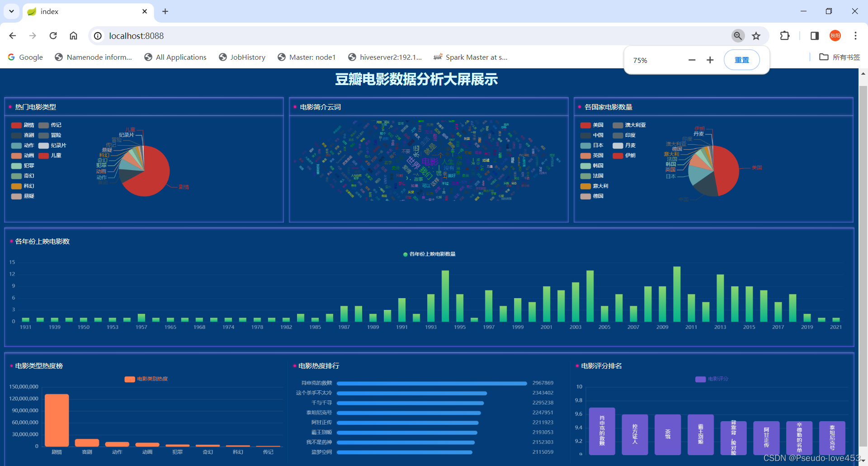Screen dimensions: 868x466
Task: Decrease zoom with minus button
Action: 692,60
